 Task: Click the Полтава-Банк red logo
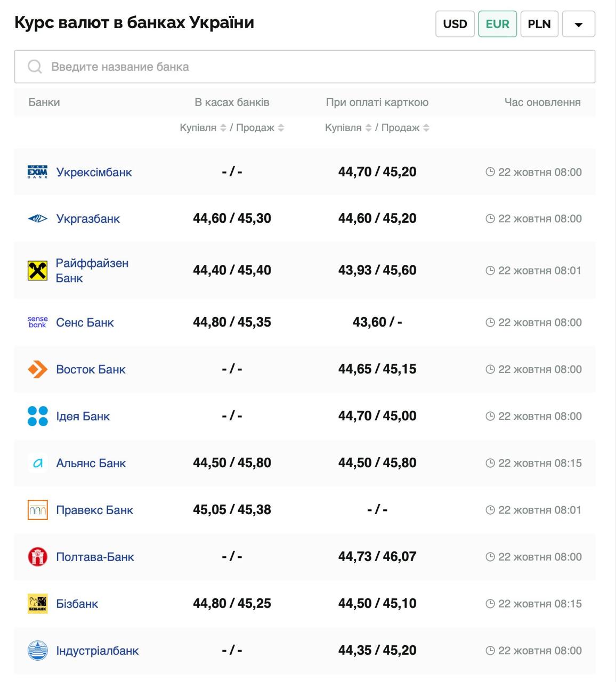(37, 557)
